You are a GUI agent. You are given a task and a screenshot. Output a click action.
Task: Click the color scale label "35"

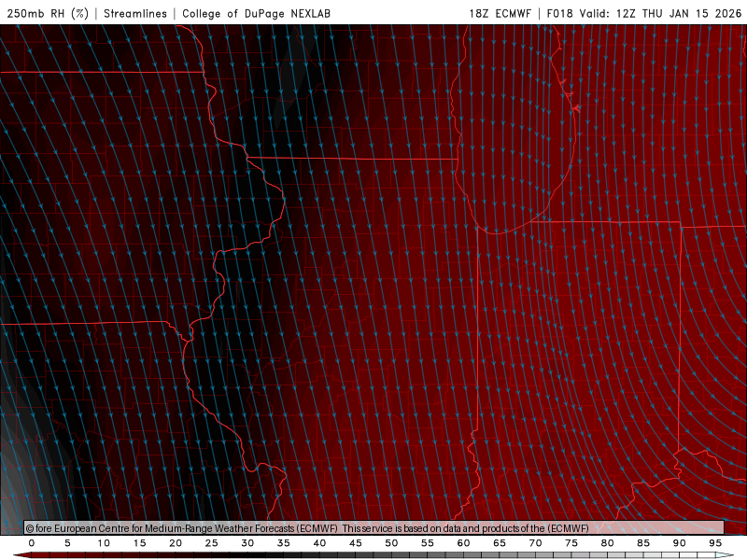[x=284, y=543]
